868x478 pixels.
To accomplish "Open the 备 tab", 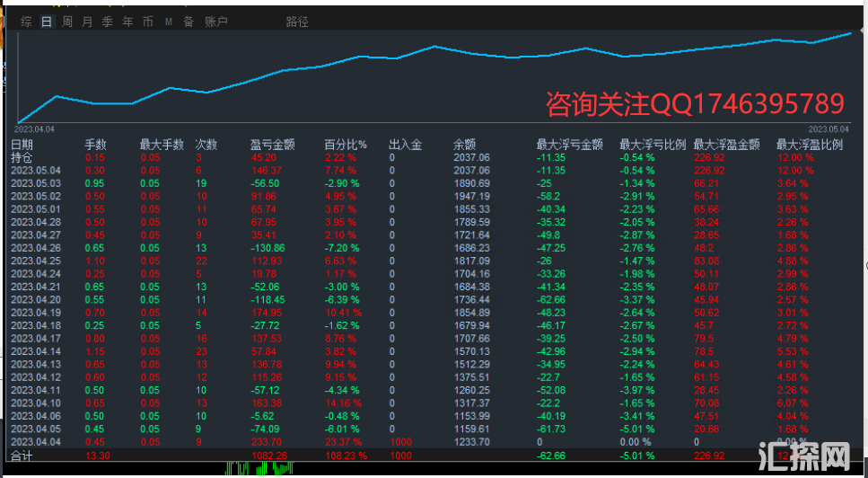I will pos(188,22).
